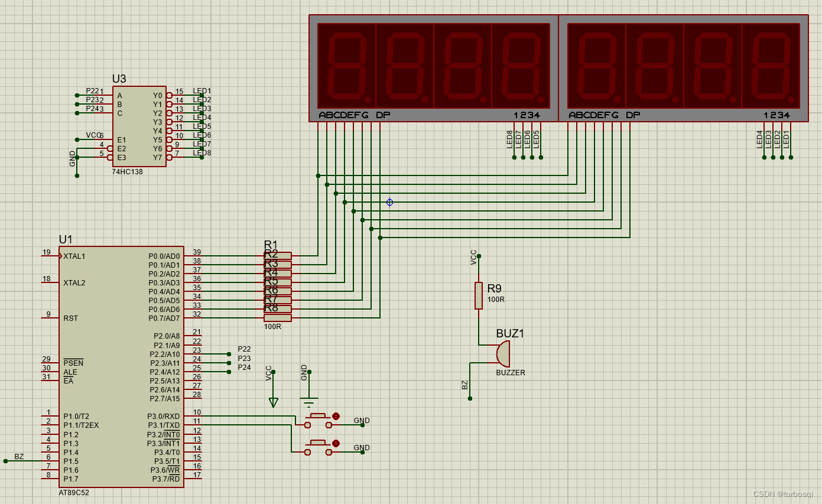
Task: Click the DP pin label on the right display
Action: click(633, 115)
